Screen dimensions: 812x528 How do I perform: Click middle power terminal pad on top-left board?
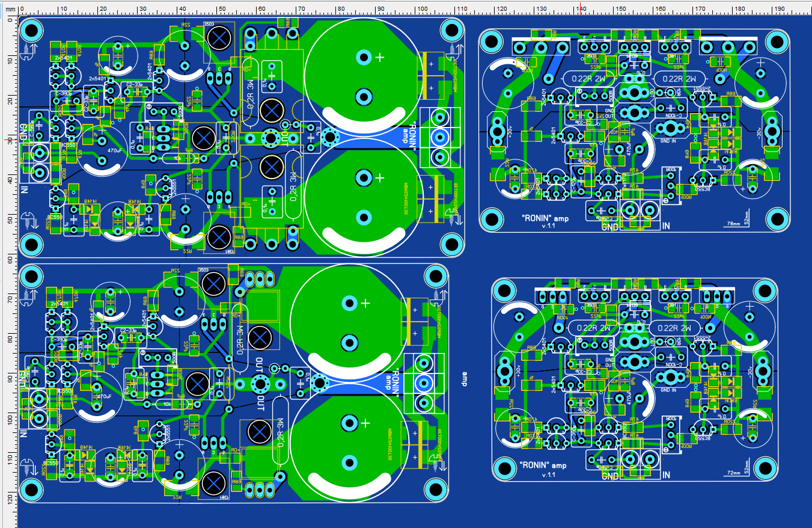[439, 137]
